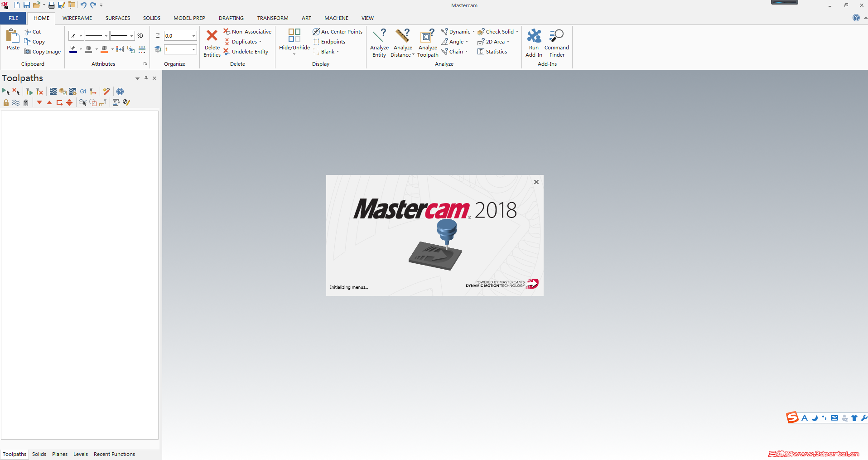Switch to the TRANSFORM ribbon tab
This screenshot has height=460, width=868.
pyautogui.click(x=273, y=18)
